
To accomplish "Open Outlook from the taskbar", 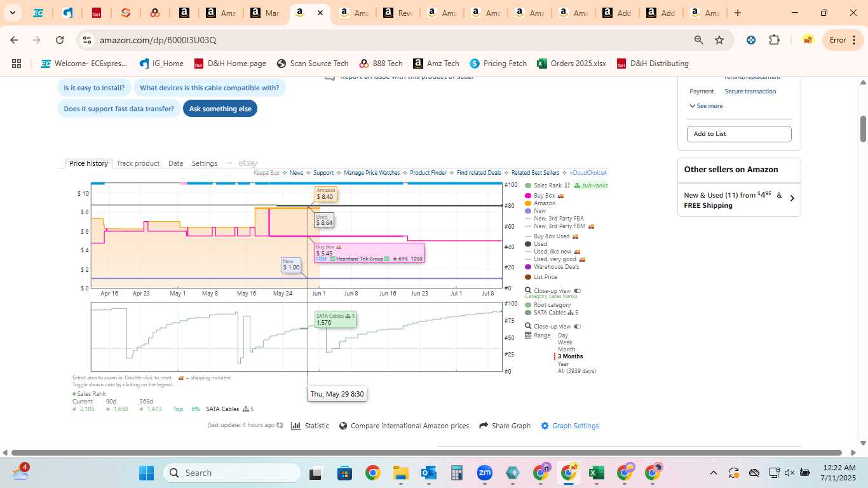I will point(428,473).
